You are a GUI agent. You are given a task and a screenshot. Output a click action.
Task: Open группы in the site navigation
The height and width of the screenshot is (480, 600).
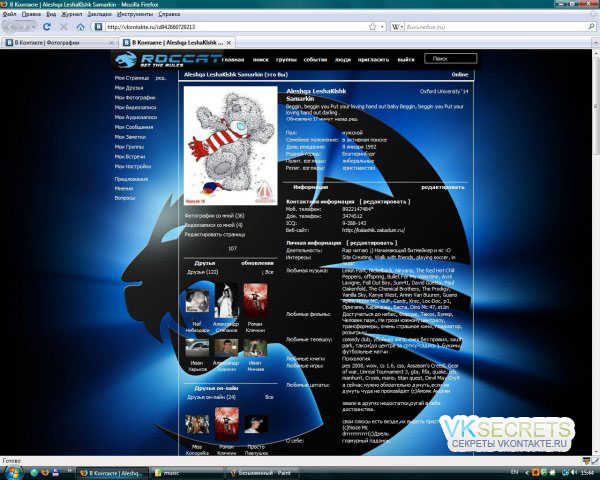(286, 60)
